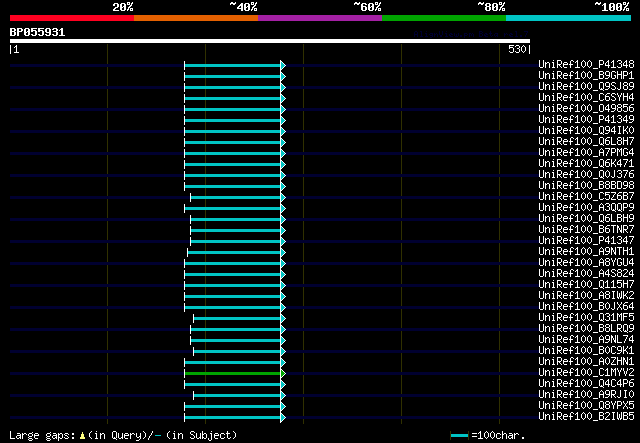The width and height of the screenshot is (640, 443).
Task: Open the UniRef100_B2IWB5 hit
Action: 586,417
